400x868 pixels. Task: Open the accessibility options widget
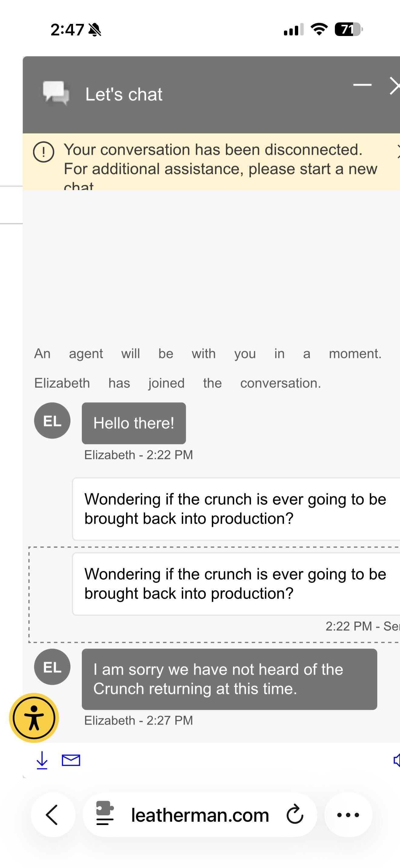34,718
